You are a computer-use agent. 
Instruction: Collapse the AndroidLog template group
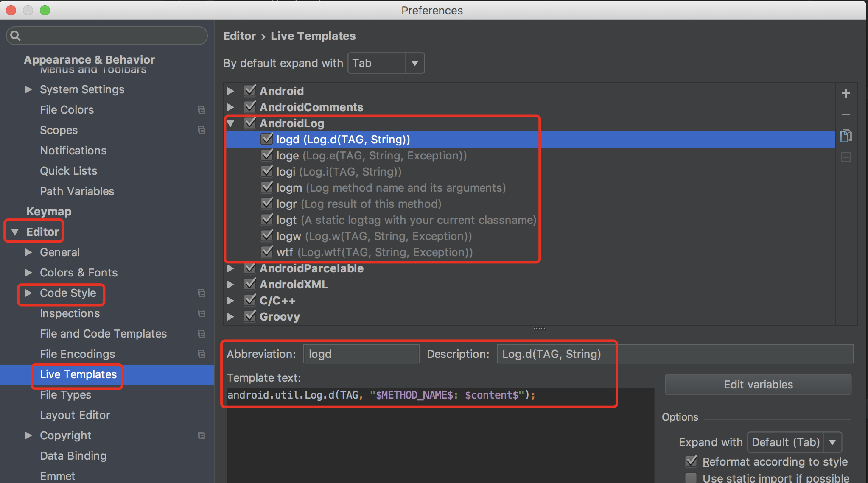(x=231, y=123)
